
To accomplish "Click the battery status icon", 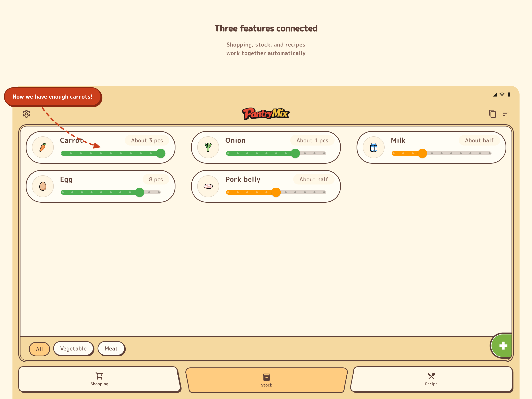I will (x=509, y=94).
